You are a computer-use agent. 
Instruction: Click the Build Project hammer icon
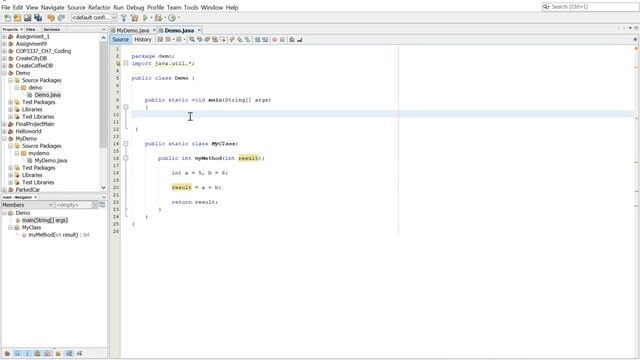(x=124, y=18)
